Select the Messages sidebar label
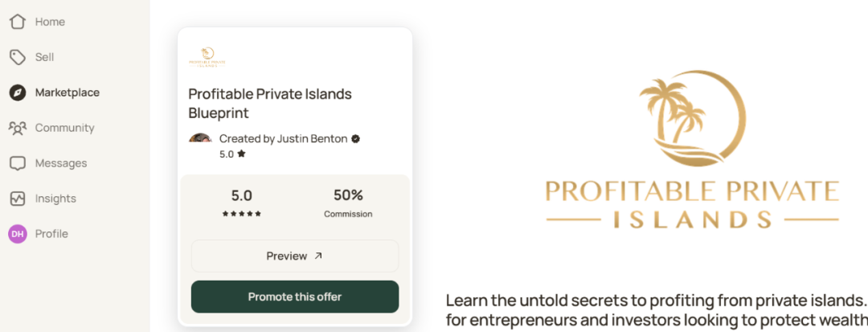Image resolution: width=868 pixels, height=332 pixels. (x=61, y=163)
